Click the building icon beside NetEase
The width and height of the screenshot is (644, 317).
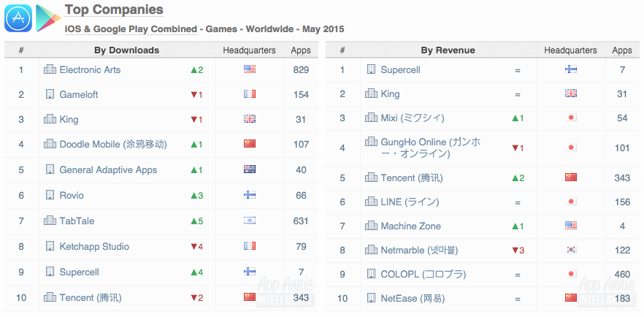(x=371, y=298)
